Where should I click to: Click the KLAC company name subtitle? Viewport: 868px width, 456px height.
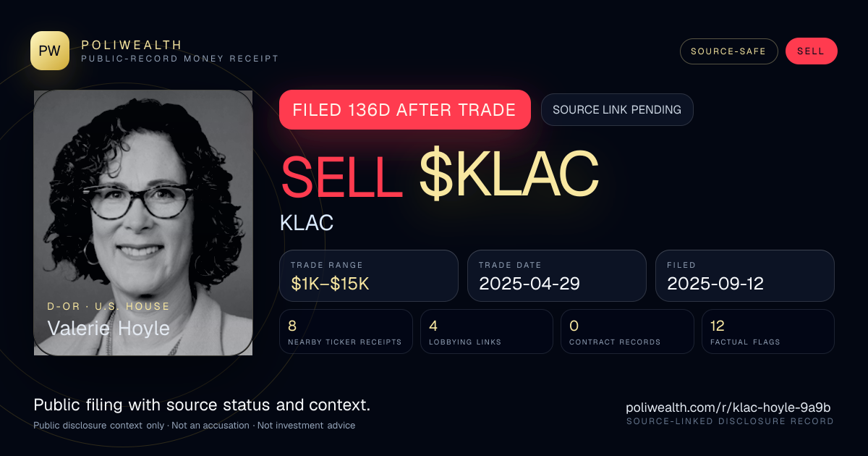(x=307, y=223)
